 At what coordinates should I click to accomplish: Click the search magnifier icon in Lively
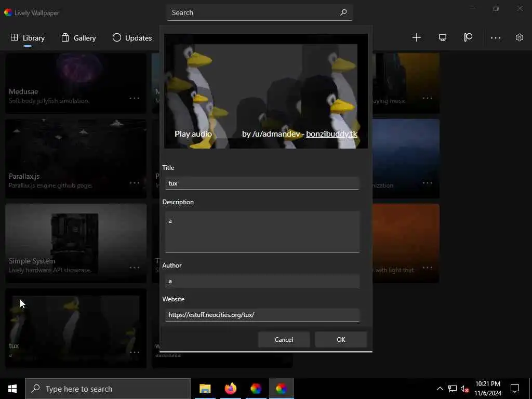343,12
